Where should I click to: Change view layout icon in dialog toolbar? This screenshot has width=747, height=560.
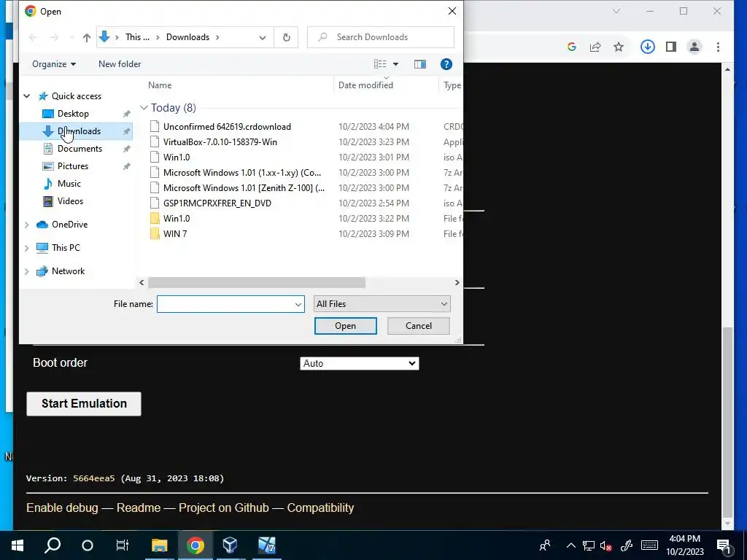coord(380,64)
